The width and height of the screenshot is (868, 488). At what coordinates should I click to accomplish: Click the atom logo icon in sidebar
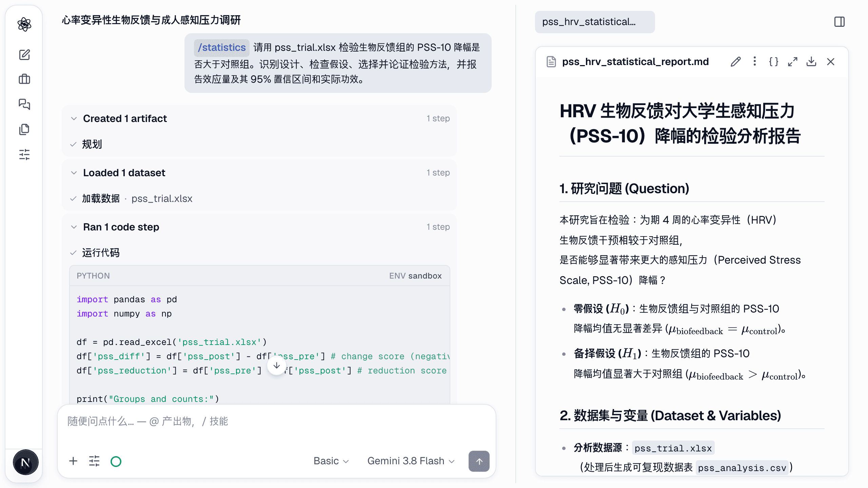coord(24,24)
